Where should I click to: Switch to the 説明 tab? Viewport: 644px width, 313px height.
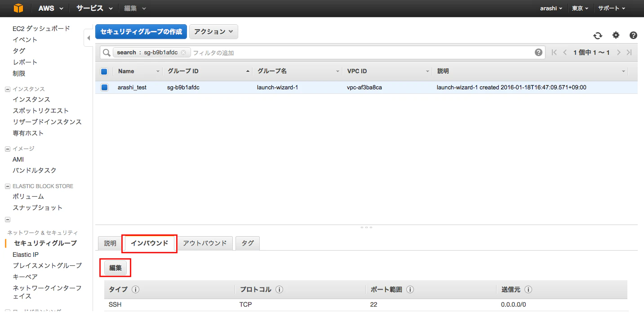110,243
